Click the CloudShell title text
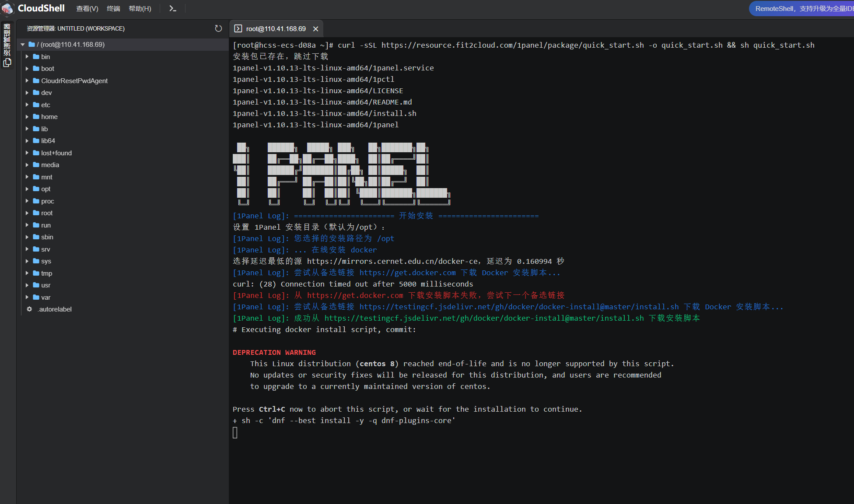Image resolution: width=854 pixels, height=504 pixels. point(41,8)
